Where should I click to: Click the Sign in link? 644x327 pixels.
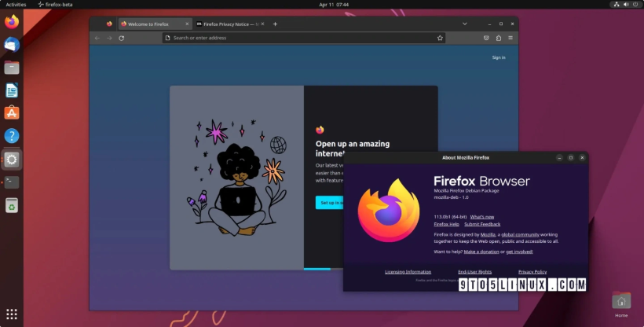click(x=499, y=57)
